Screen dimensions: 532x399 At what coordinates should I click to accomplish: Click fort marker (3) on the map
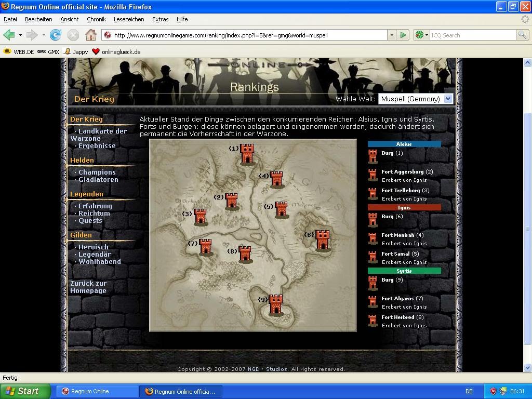pyautogui.click(x=201, y=217)
